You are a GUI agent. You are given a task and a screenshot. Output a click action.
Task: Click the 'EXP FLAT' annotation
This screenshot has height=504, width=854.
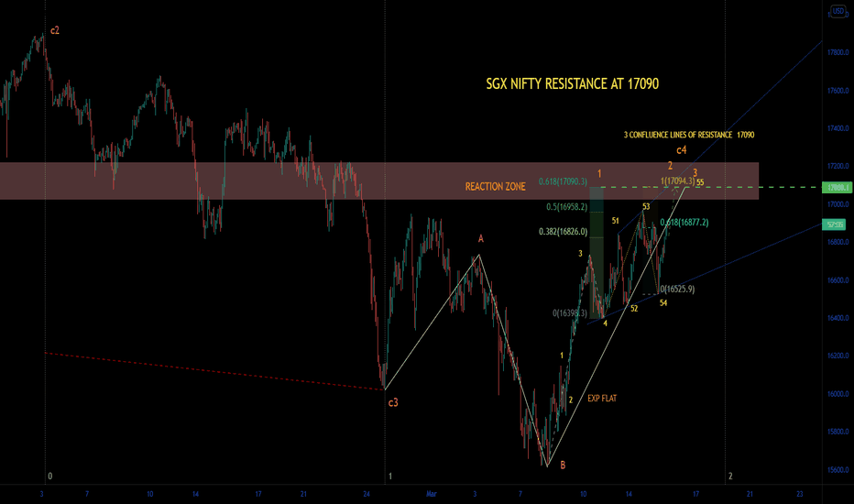602,399
